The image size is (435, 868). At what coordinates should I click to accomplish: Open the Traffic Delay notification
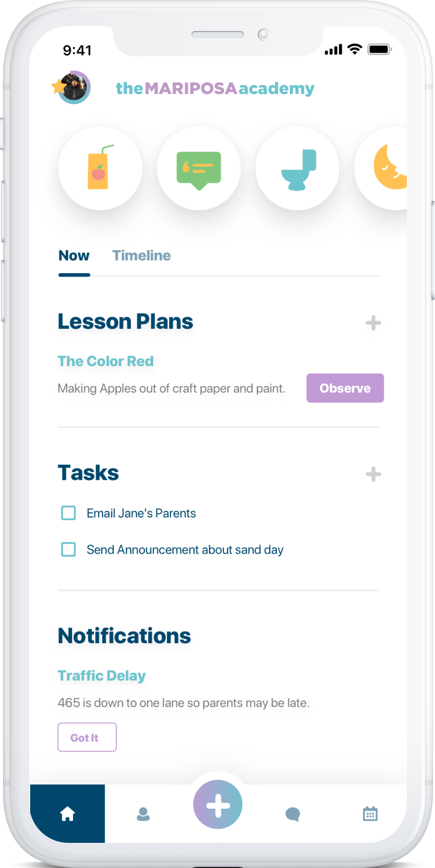[102, 675]
